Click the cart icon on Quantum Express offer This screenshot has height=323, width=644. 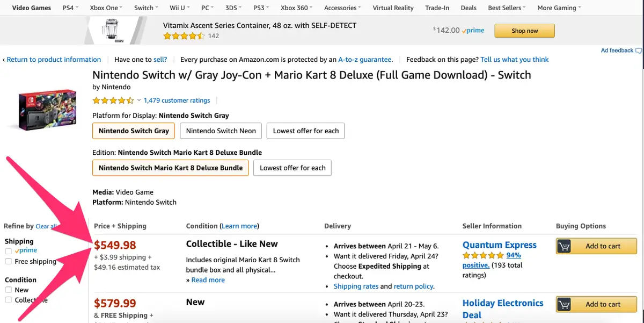pyautogui.click(x=564, y=246)
